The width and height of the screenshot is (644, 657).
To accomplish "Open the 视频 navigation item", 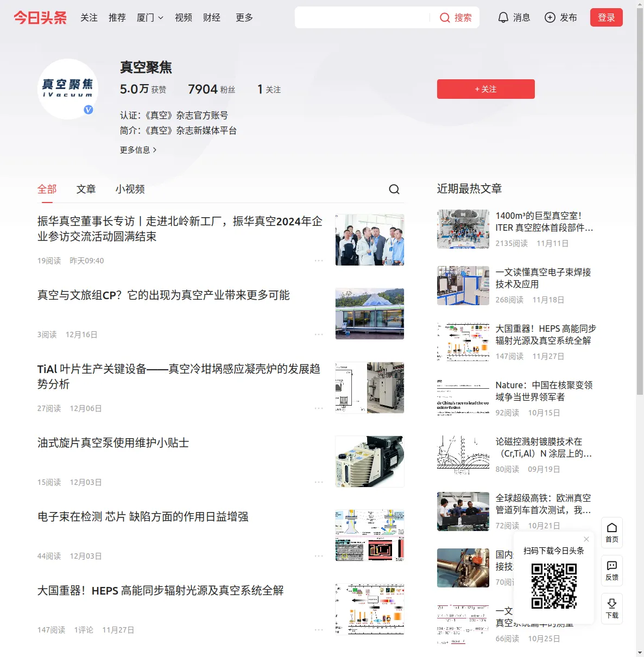I will pyautogui.click(x=184, y=18).
